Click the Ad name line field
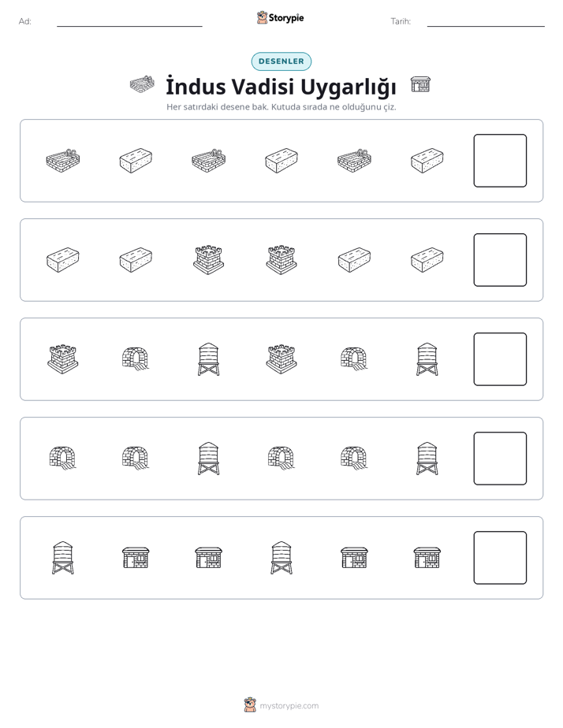Image resolution: width=563 pixels, height=728 pixels. click(x=129, y=22)
